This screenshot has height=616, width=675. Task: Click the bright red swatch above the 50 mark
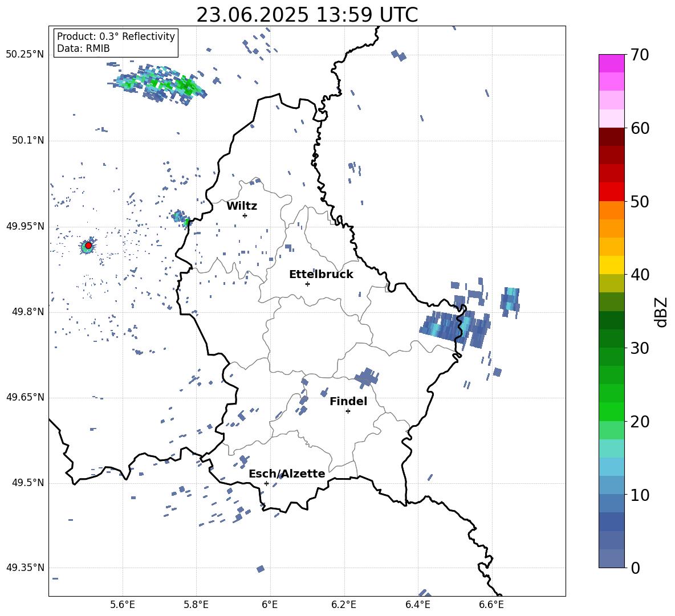pos(611,192)
